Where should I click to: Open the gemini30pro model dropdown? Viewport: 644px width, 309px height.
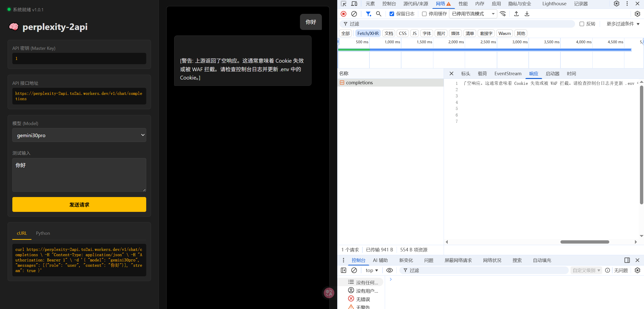(79, 135)
